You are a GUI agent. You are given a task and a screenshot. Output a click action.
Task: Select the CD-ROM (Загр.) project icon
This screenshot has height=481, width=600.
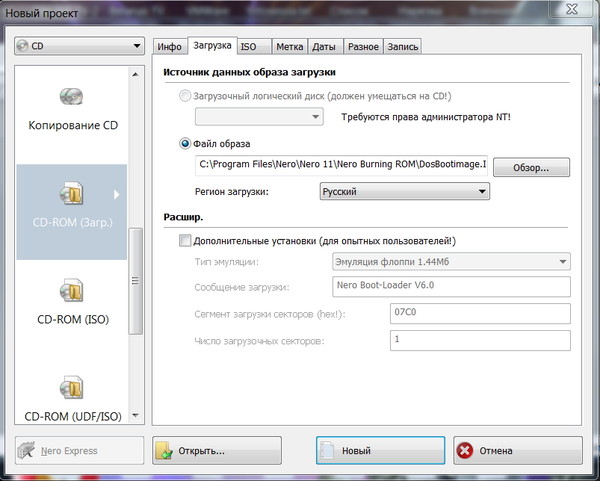pos(71,193)
